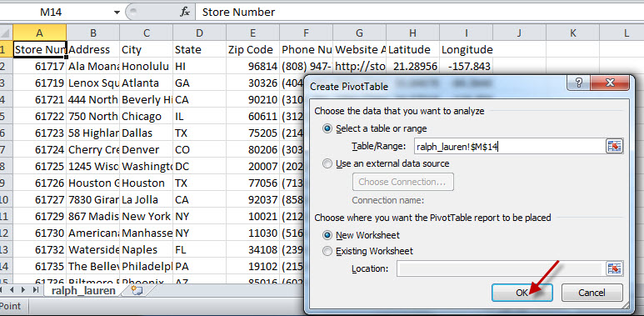Image resolution: width=644 pixels, height=316 pixels.
Task: Click the 'Longitude' header cell
Action: (467, 50)
